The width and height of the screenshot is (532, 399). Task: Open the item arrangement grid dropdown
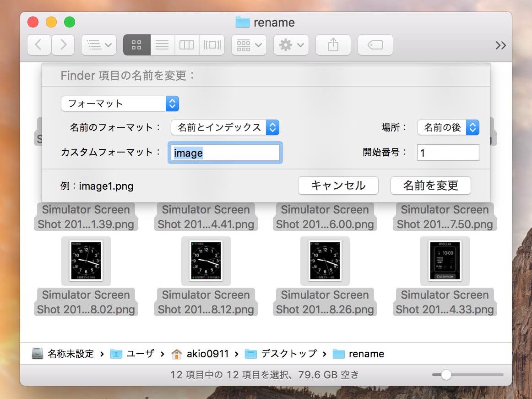click(x=249, y=45)
